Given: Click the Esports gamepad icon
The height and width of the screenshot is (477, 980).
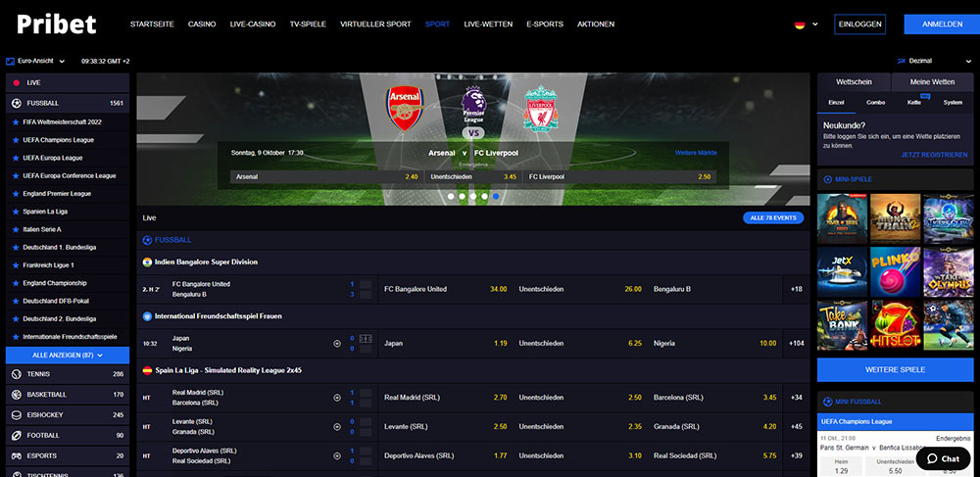Looking at the screenshot, I should pos(17,455).
